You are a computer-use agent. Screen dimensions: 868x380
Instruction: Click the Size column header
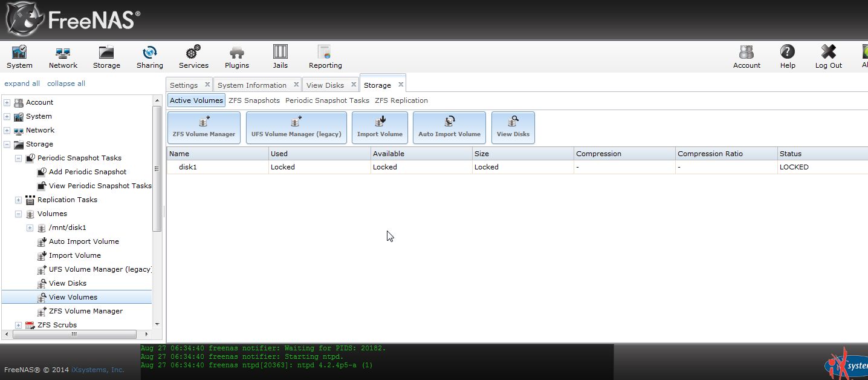(x=523, y=154)
